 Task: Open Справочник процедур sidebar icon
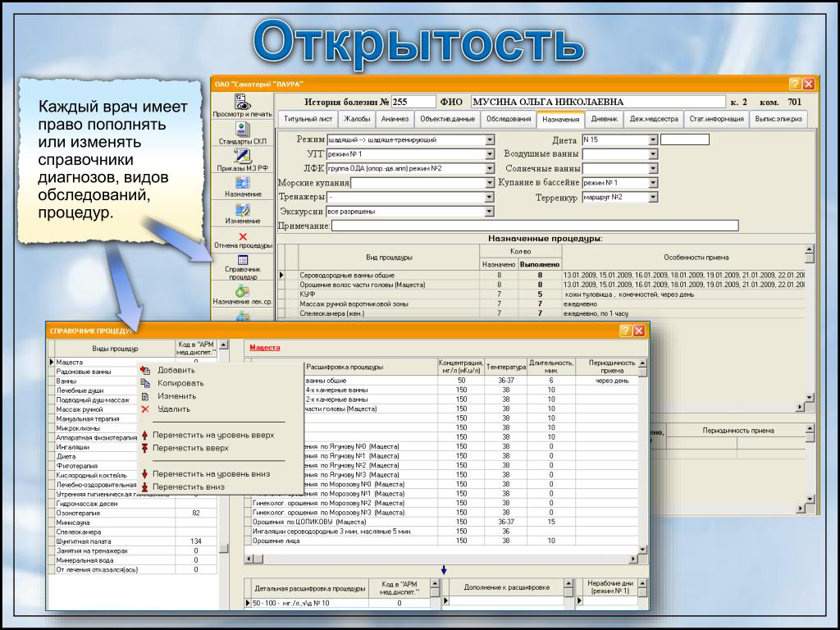pos(243,260)
